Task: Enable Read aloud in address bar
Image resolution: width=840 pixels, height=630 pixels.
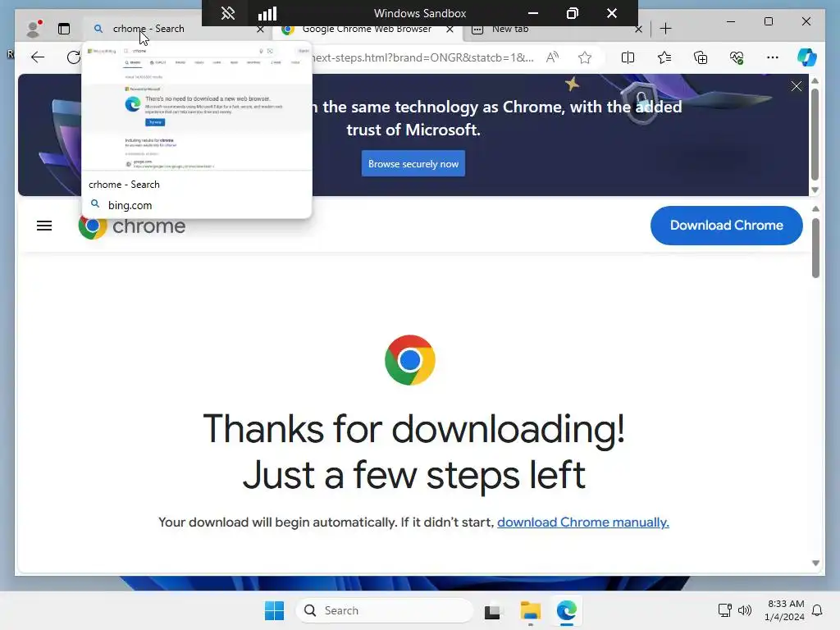Action: (552, 57)
